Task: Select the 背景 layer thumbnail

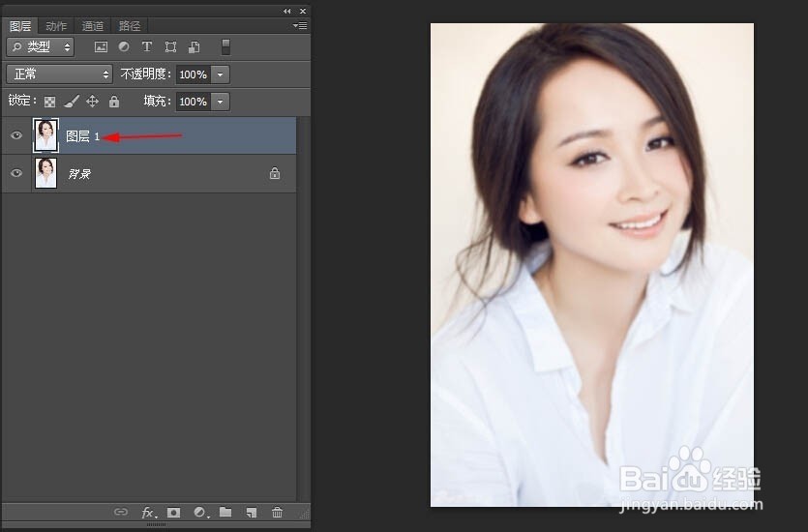Action: tap(45, 173)
